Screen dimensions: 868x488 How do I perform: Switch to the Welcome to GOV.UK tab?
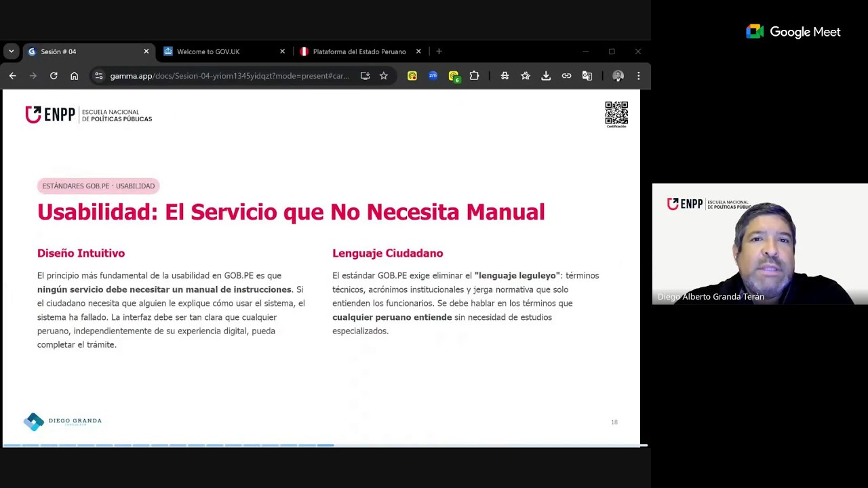coord(224,52)
